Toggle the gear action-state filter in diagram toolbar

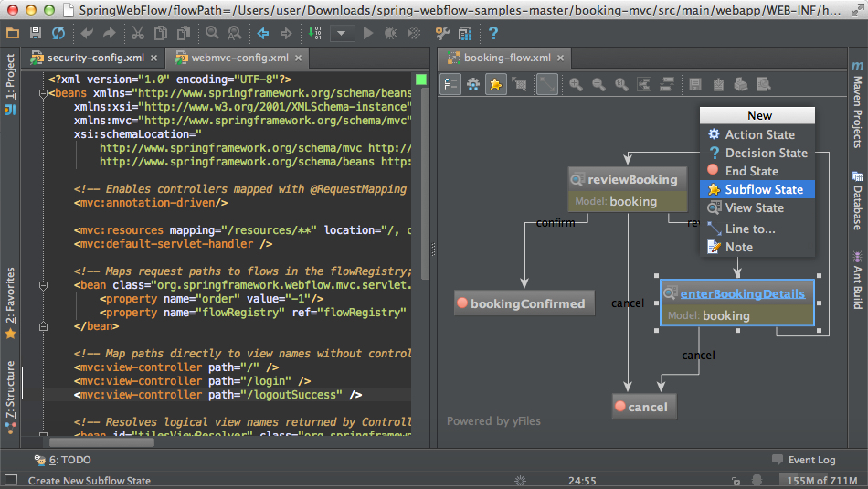[473, 84]
